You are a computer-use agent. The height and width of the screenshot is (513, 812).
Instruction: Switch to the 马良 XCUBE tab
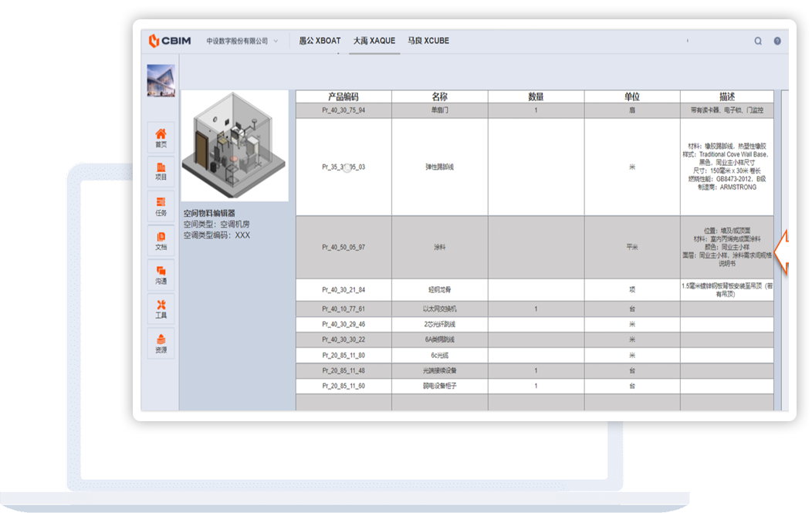pos(428,41)
